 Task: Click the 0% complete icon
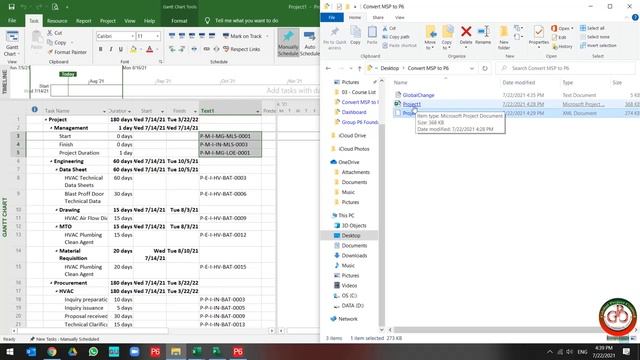[x=172, y=36]
